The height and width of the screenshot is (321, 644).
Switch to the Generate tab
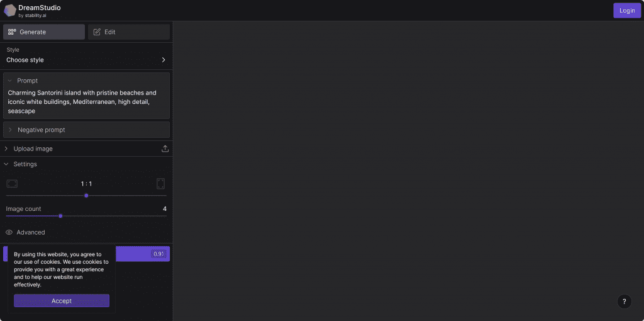[44, 32]
